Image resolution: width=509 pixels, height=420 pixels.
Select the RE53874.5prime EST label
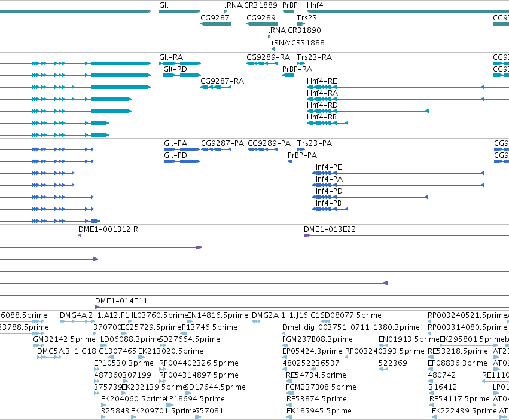[316, 399]
